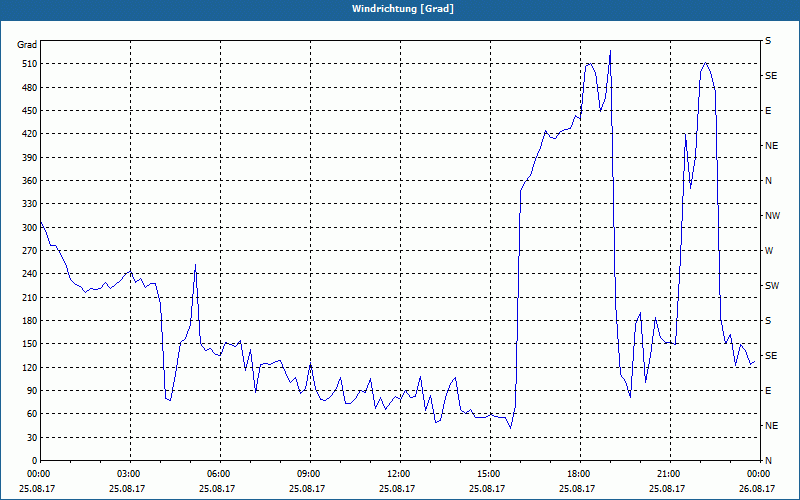
Task: Select the N compass label level with 0
Action: click(x=768, y=461)
